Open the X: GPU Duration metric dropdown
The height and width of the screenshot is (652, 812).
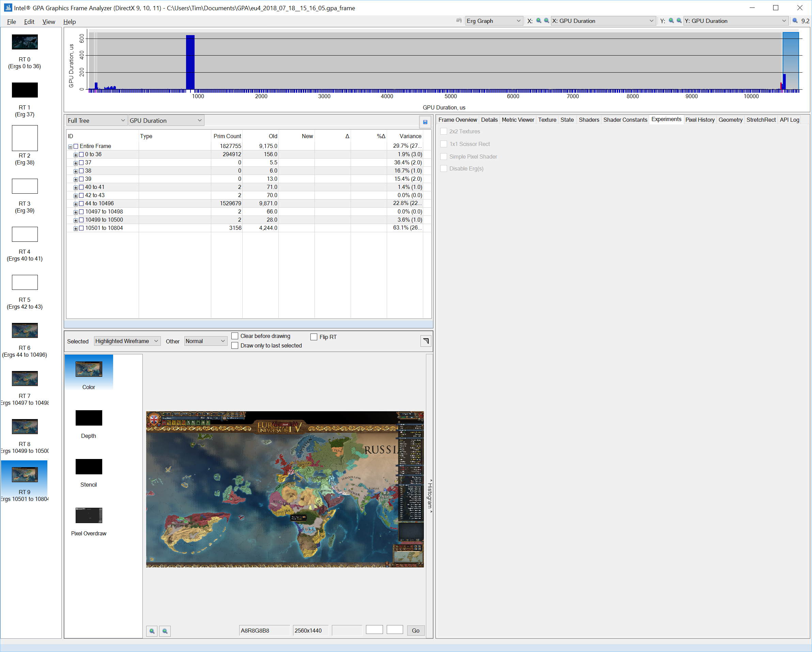603,21
